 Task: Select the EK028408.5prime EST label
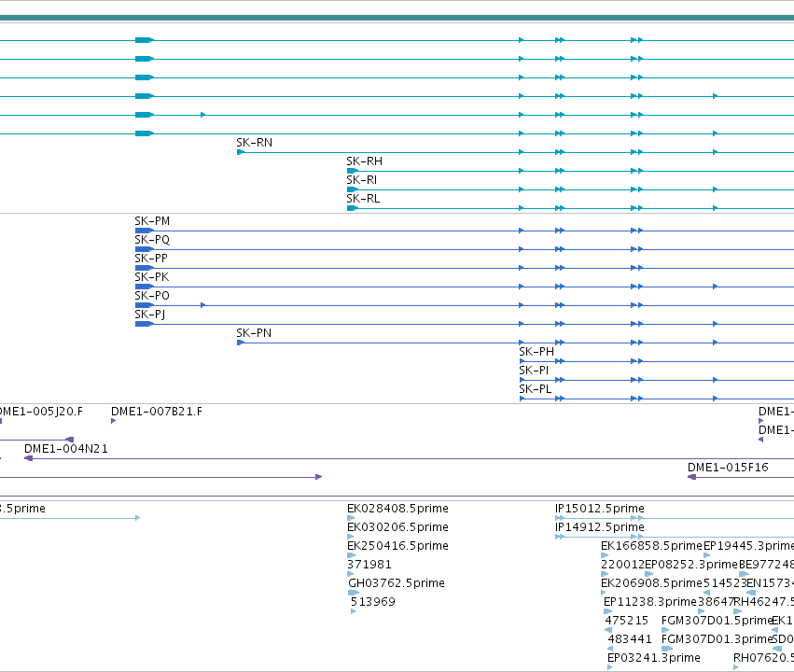[x=397, y=509]
